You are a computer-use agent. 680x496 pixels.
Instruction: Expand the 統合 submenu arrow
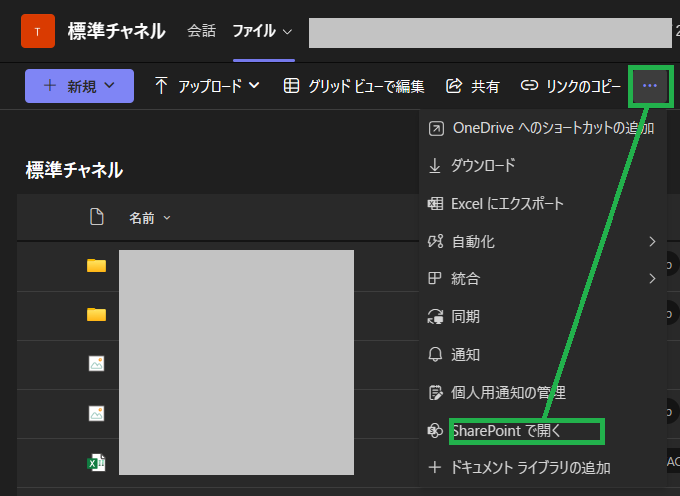point(652,279)
